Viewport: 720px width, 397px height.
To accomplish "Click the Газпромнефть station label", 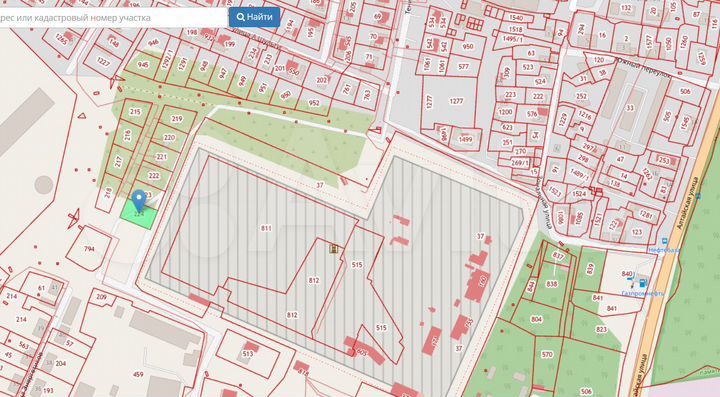I will [642, 293].
